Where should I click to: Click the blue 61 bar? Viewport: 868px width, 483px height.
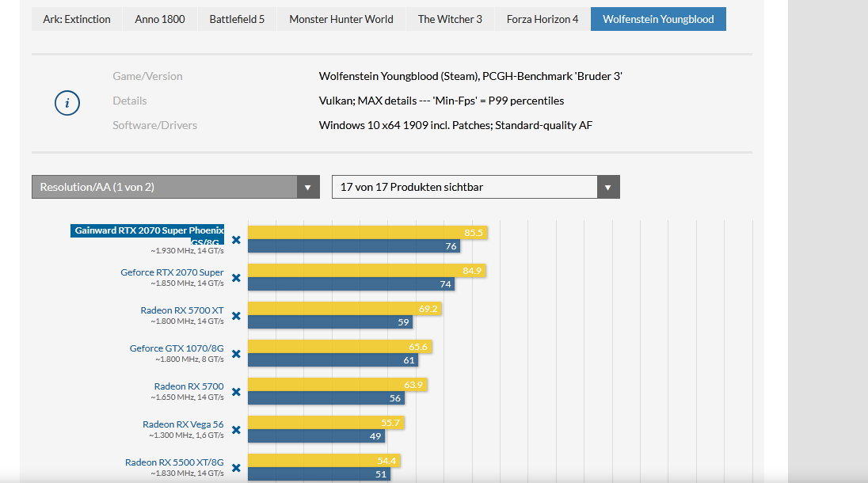click(x=333, y=361)
